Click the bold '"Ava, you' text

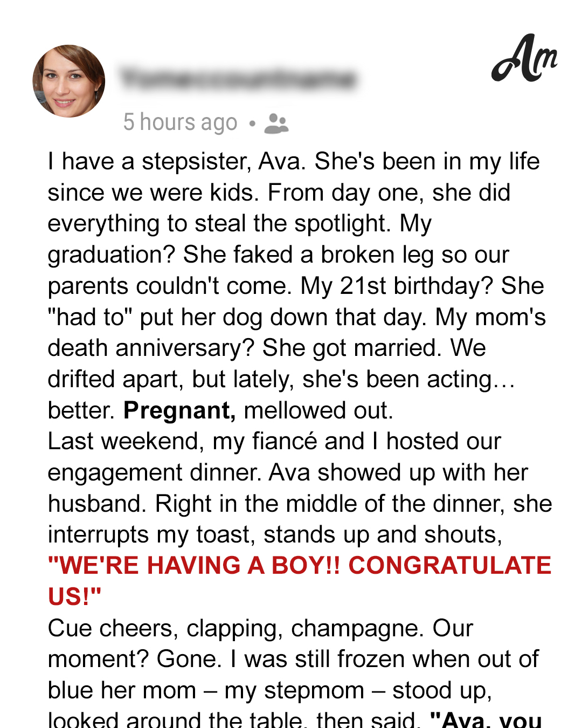click(486, 719)
